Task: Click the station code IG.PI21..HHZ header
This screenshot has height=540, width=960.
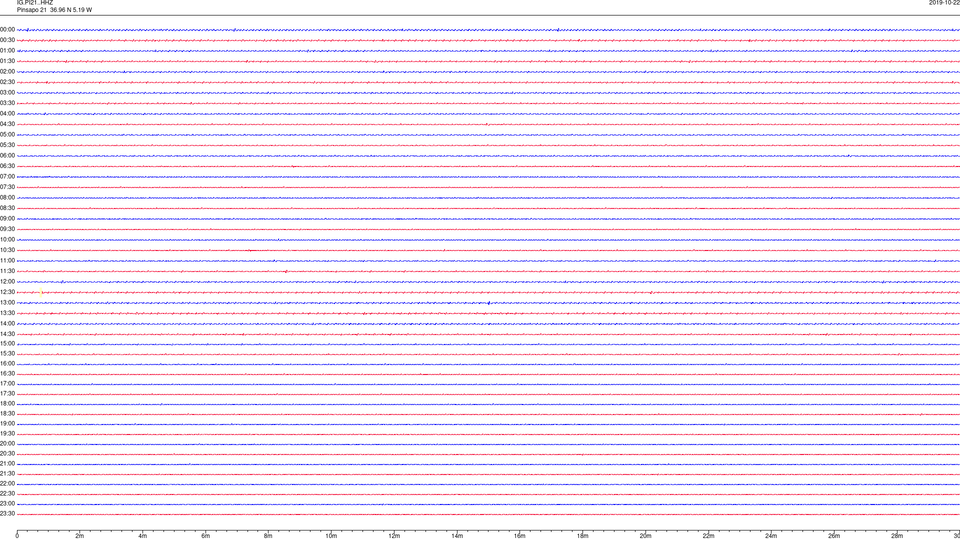Action: pos(35,2)
